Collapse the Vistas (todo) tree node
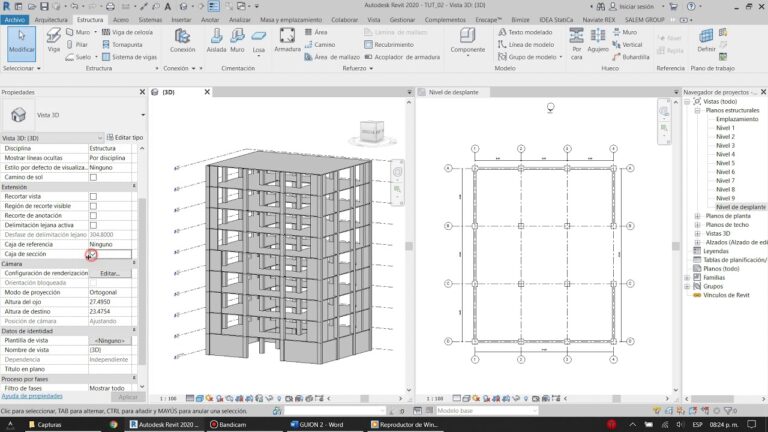The width and height of the screenshot is (768, 432). [x=687, y=102]
